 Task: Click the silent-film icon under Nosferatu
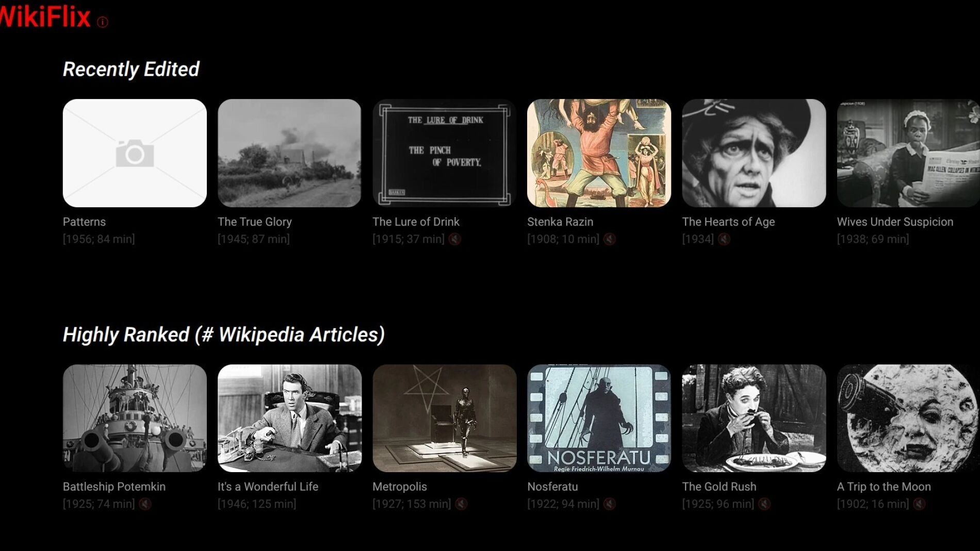point(610,504)
